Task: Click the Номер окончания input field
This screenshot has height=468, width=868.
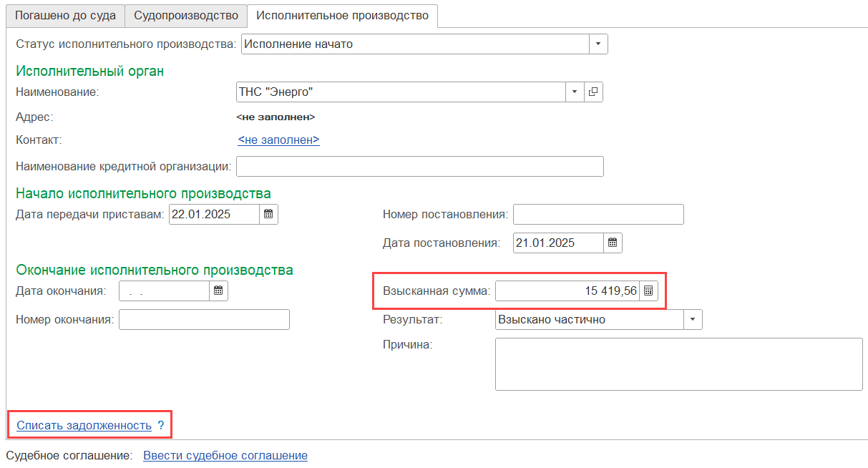Action: (204, 320)
